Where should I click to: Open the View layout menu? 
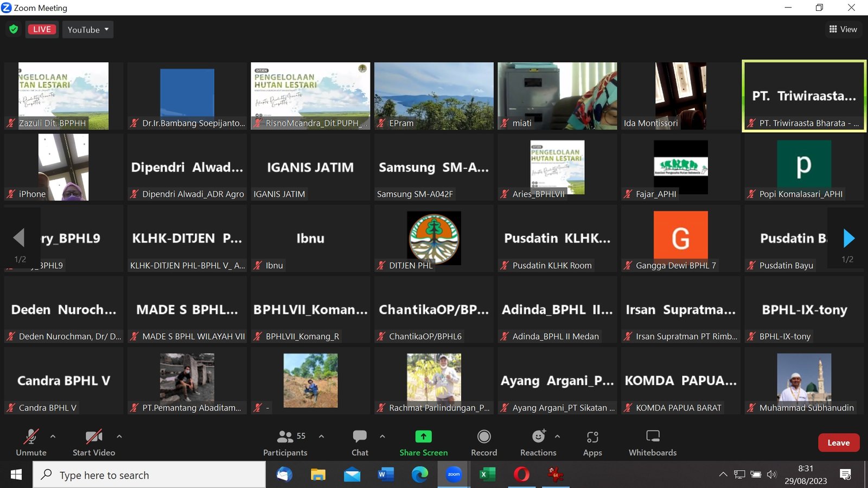coord(843,29)
